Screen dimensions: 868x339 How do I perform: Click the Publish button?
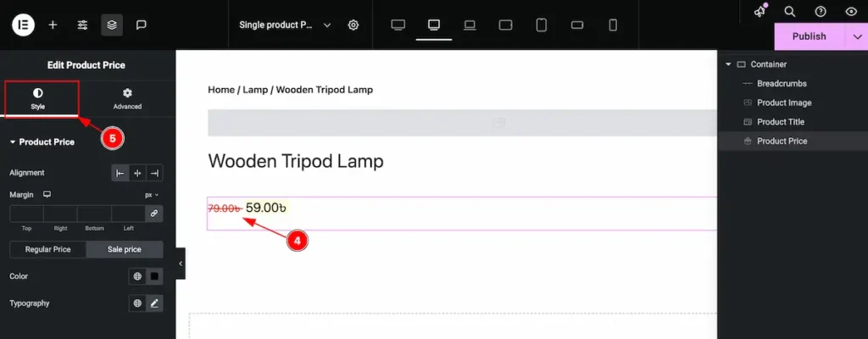point(809,36)
